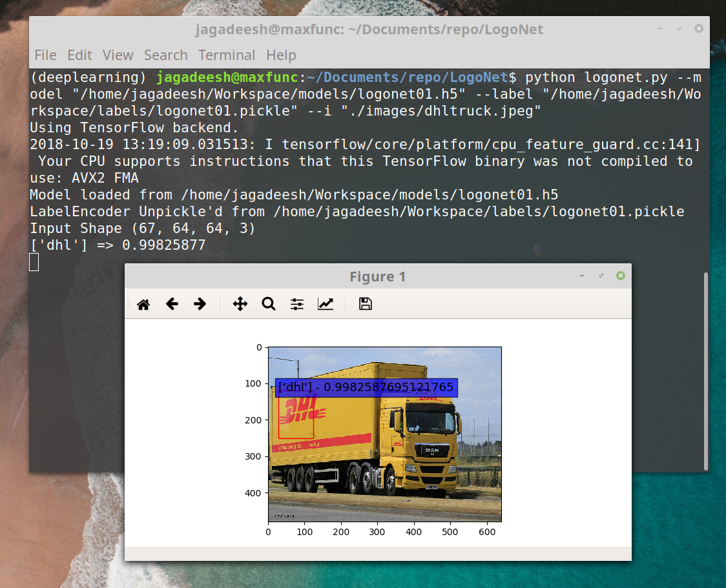This screenshot has width=726, height=588.
Task: Open the terminal Edit menu
Action: [79, 55]
